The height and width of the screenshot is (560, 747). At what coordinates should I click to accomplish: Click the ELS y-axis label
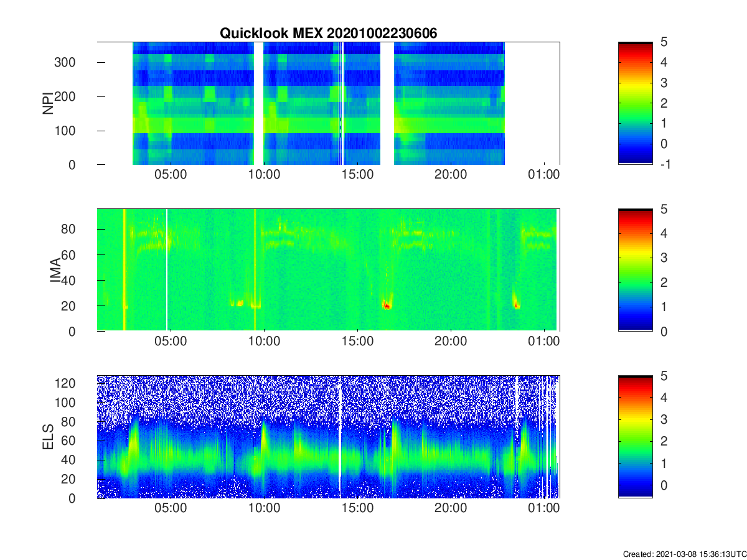[x=47, y=437]
